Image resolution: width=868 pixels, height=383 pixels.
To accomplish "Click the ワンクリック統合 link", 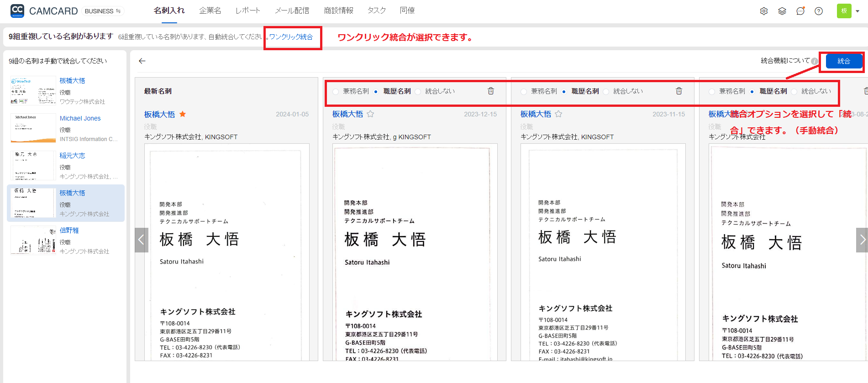I will [291, 37].
